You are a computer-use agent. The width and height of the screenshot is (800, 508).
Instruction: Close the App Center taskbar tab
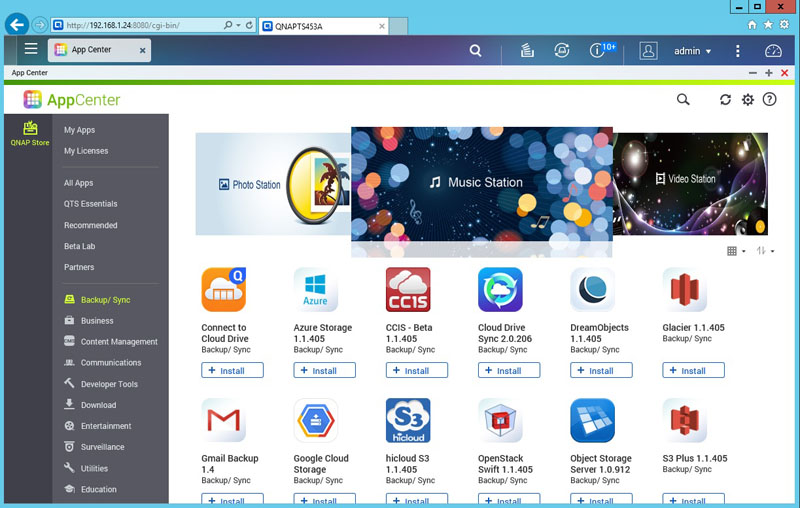click(143, 50)
